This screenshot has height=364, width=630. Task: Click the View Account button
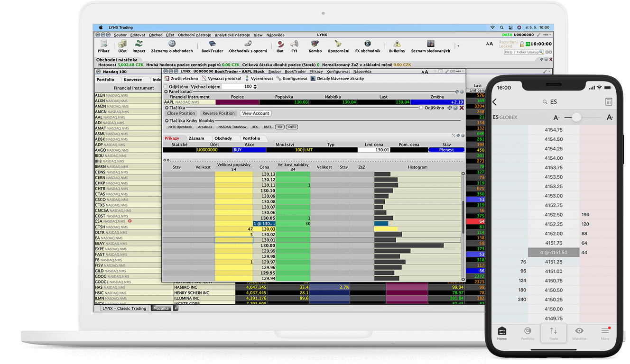click(x=255, y=113)
